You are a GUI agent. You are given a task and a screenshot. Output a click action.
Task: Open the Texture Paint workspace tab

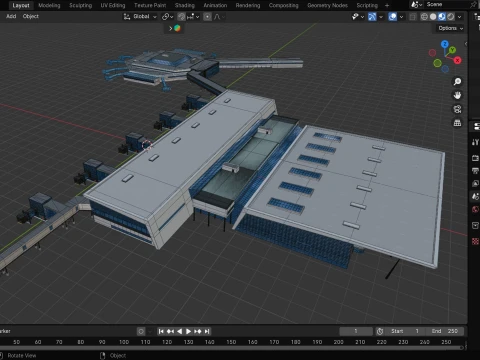(150, 5)
